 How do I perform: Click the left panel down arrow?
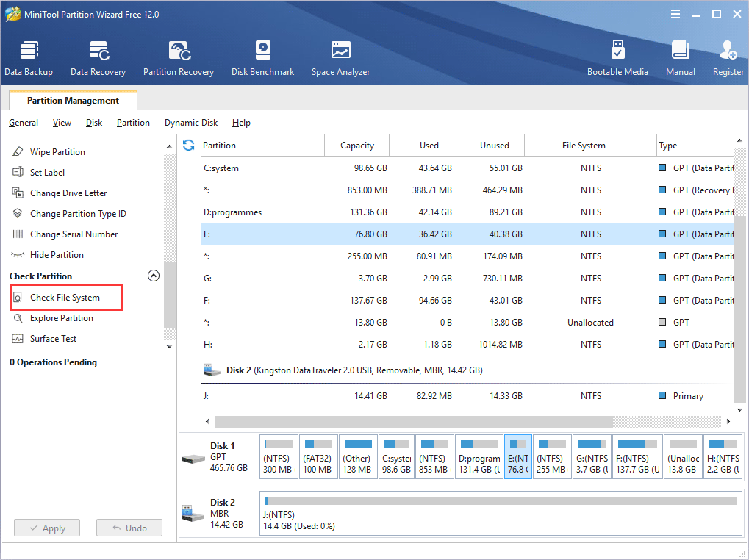click(x=169, y=347)
